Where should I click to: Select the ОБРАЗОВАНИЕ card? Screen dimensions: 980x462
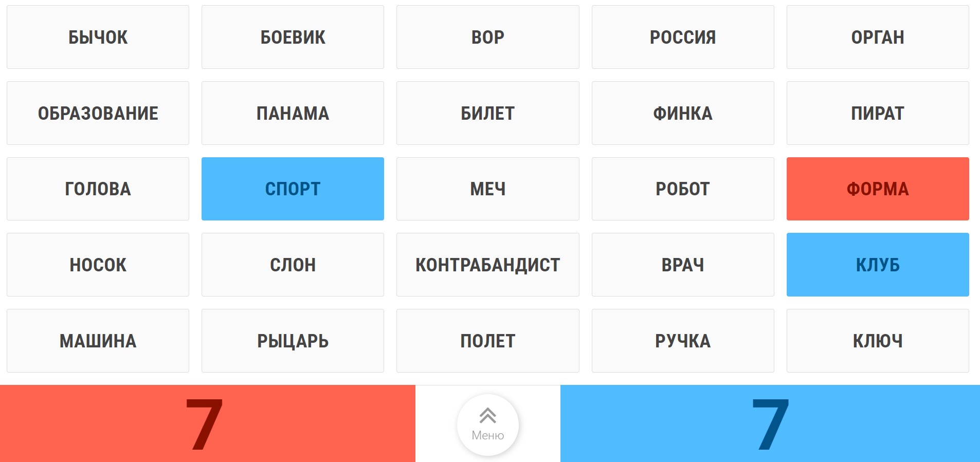tap(97, 113)
